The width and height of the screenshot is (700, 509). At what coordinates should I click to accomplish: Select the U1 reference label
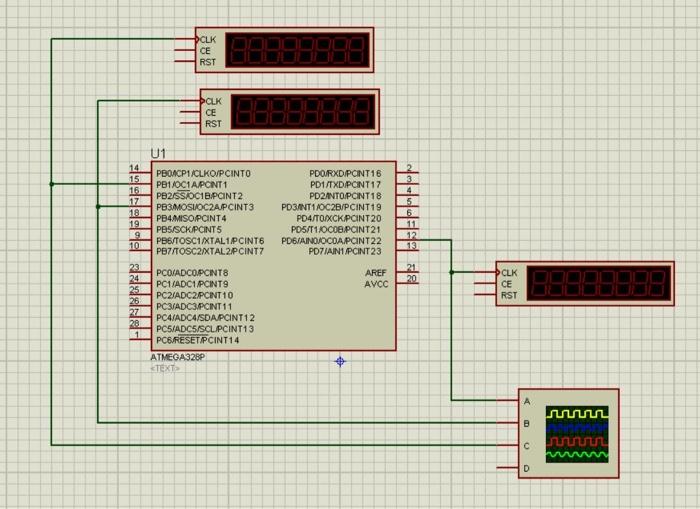click(158, 154)
